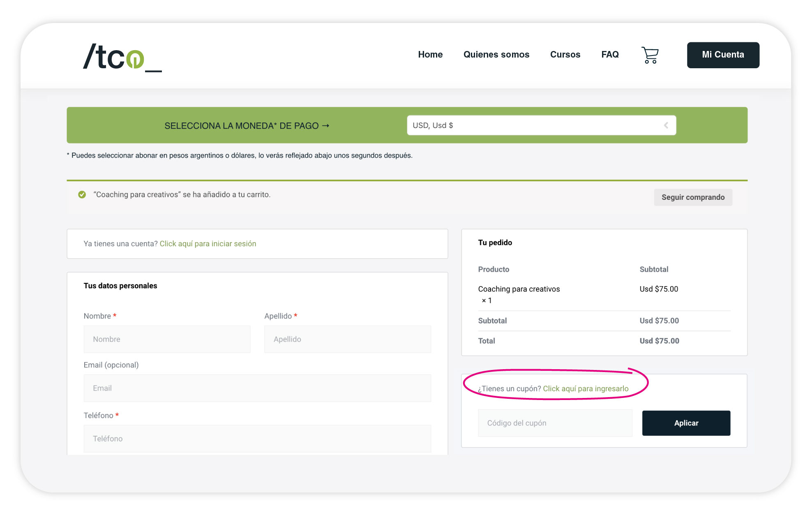Expand the currency dropdown arrow
812x518 pixels.
pos(666,125)
